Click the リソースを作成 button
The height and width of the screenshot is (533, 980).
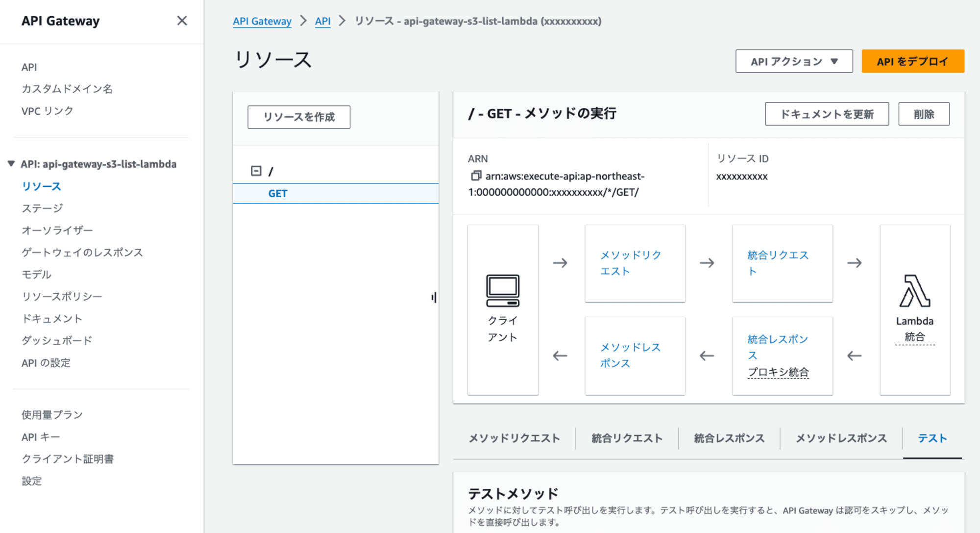pyautogui.click(x=299, y=117)
